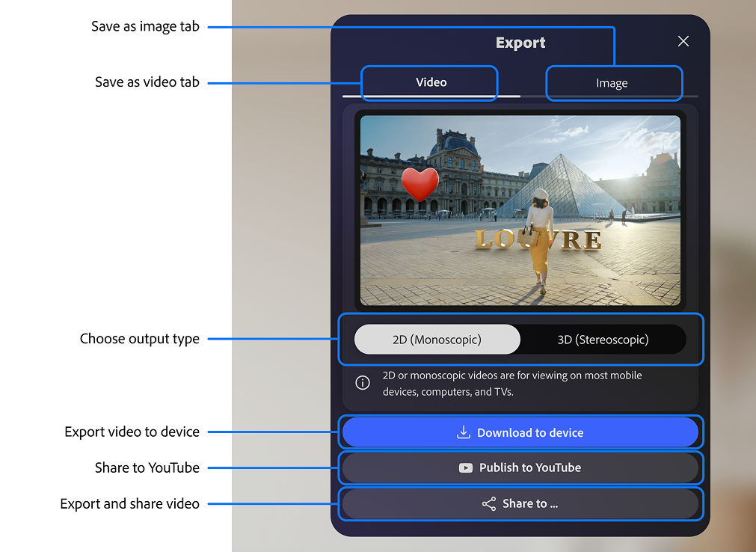Click the LOUVRE 3D text overlay in preview
The height and width of the screenshot is (552, 756).
[538, 240]
